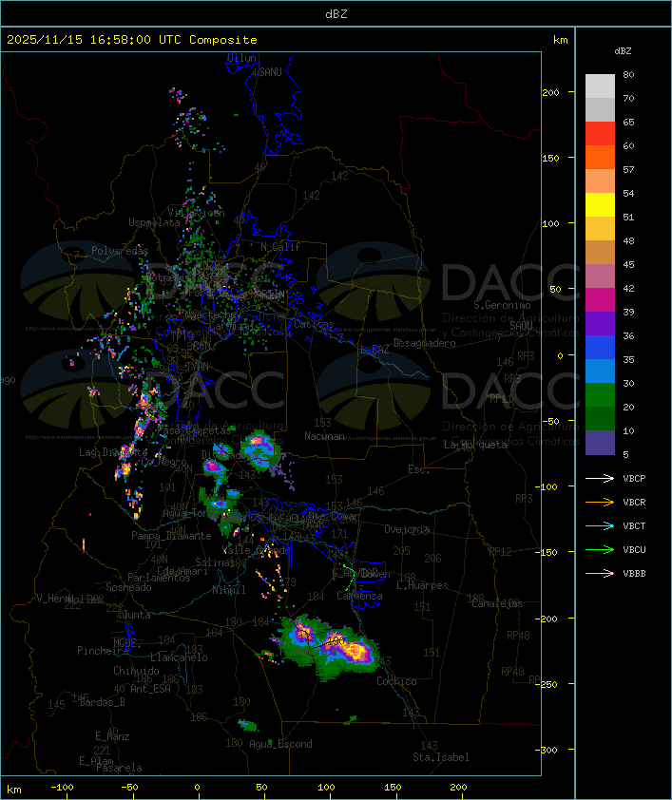
Task: Click the 80 value on the dBZ scale
Action: coord(628,74)
